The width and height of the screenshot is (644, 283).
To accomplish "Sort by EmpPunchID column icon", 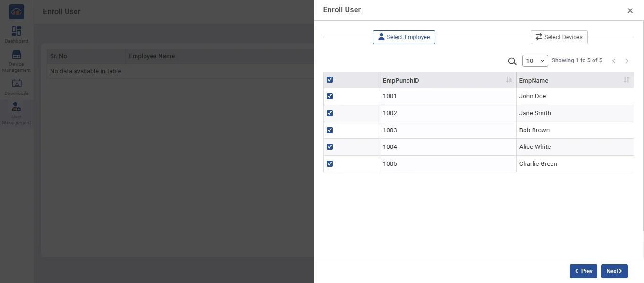I will 509,80.
